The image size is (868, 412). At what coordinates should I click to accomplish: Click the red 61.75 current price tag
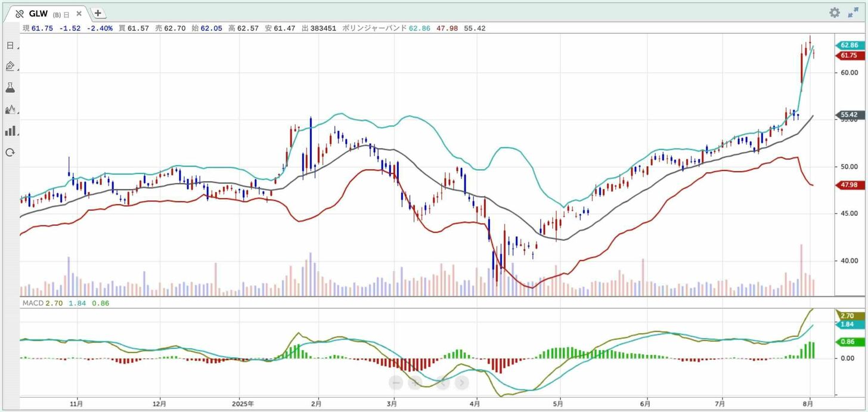pyautogui.click(x=848, y=55)
